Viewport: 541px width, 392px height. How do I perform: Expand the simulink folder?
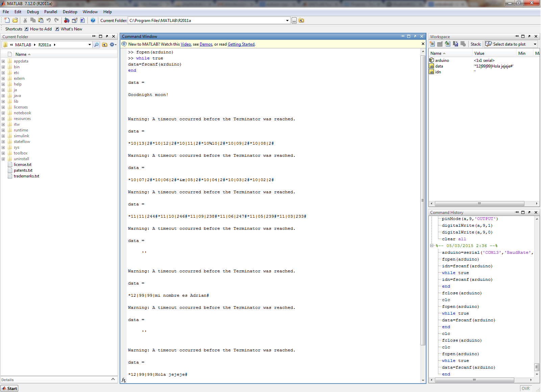(x=3, y=136)
